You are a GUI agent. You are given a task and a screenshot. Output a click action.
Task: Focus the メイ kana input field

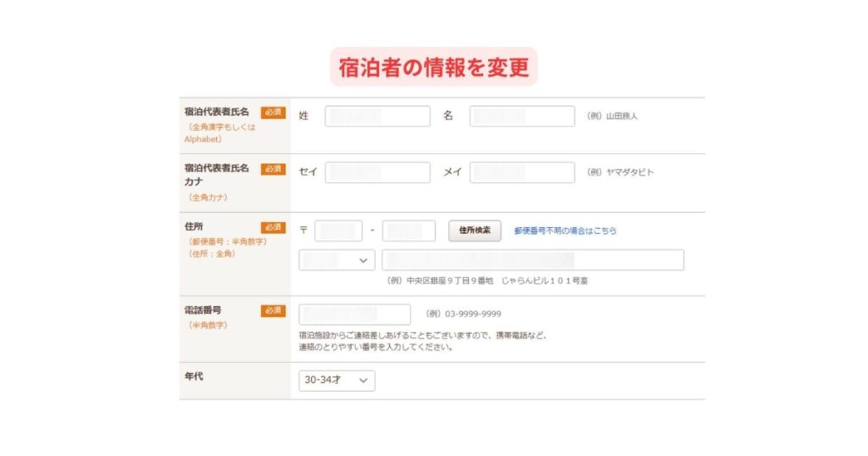[522, 173]
